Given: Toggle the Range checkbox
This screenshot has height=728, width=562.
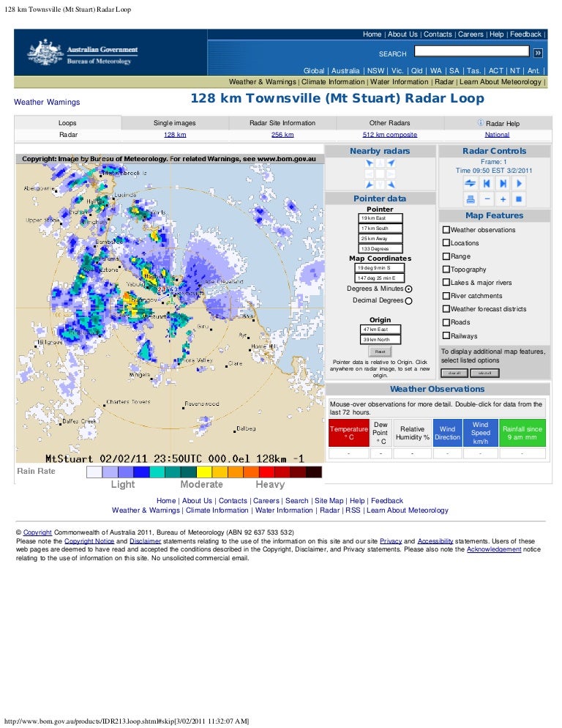Looking at the screenshot, I should (x=446, y=256).
